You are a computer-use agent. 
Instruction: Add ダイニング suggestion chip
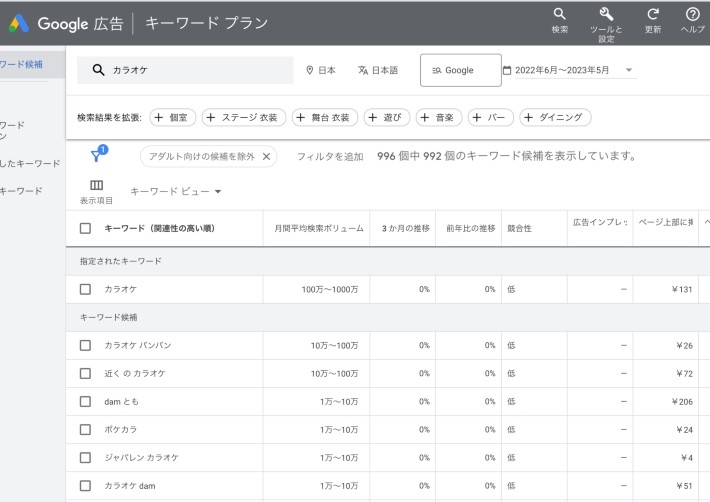(x=555, y=118)
